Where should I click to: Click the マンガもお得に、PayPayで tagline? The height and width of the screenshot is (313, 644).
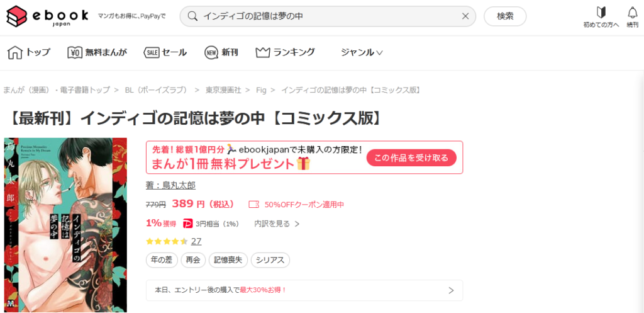click(x=132, y=16)
